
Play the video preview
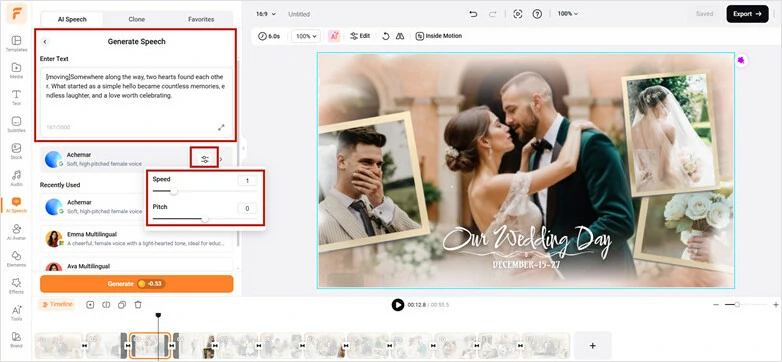pos(397,305)
